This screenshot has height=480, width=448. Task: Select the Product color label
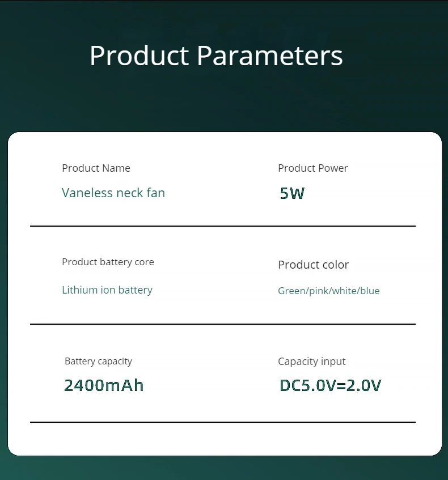click(313, 265)
